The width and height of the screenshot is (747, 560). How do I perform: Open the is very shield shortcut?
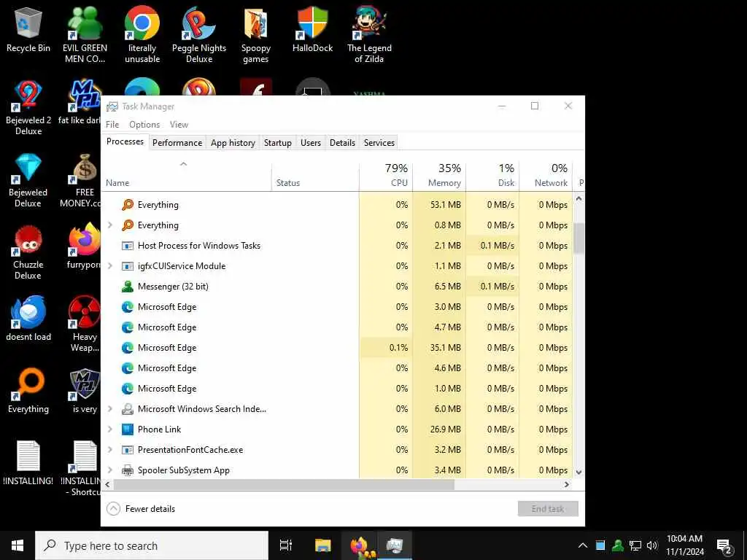coord(85,391)
